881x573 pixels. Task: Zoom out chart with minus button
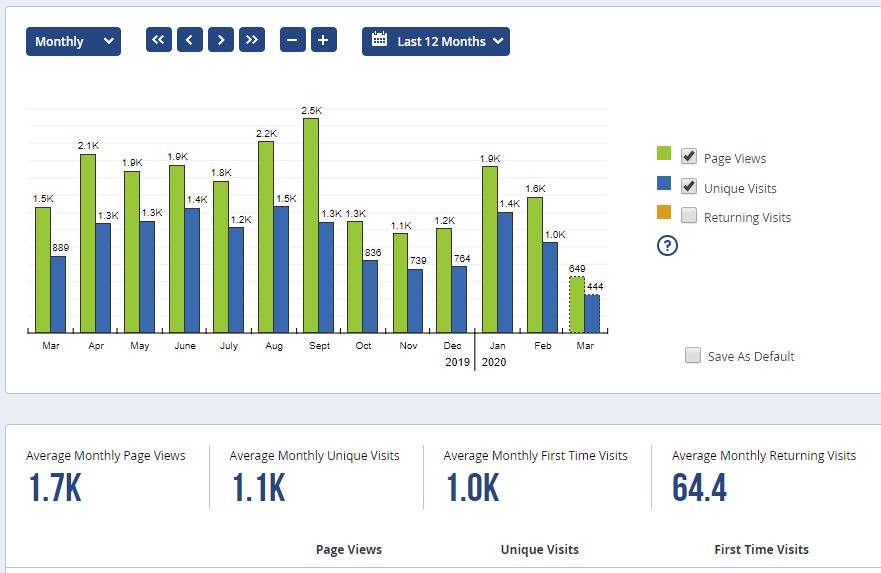pyautogui.click(x=293, y=40)
